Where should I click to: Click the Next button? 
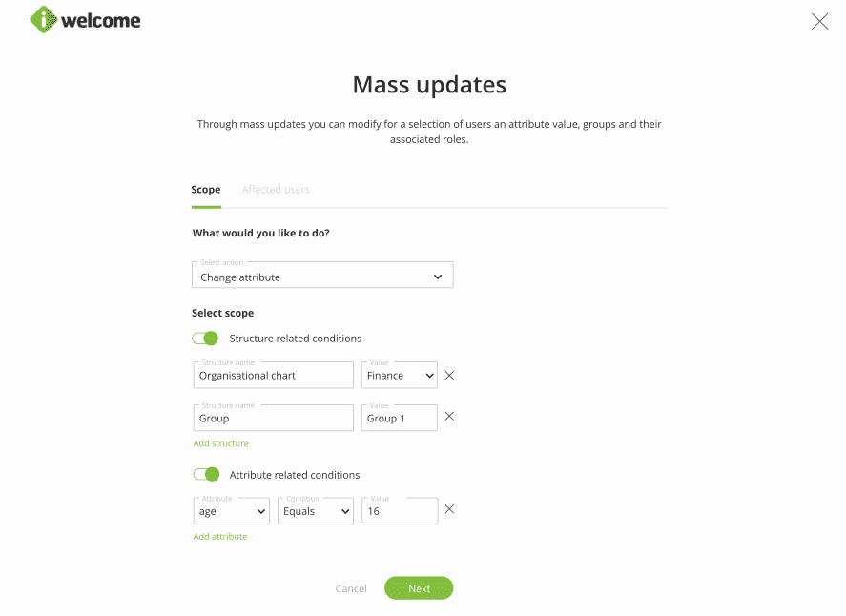419,588
